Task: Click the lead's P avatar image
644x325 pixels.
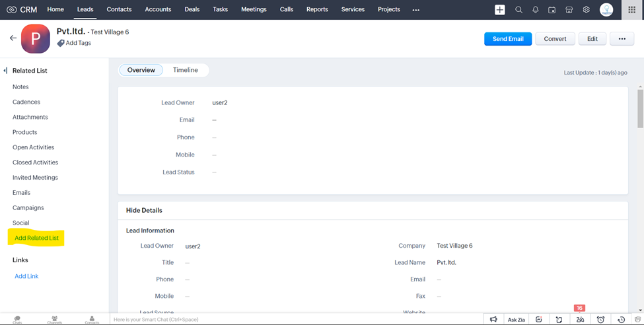Action: pyautogui.click(x=36, y=38)
